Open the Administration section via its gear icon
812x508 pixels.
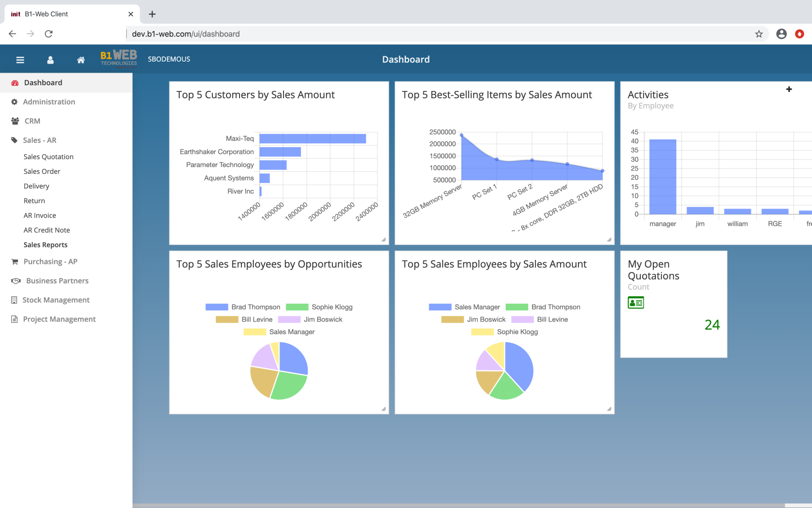(14, 102)
